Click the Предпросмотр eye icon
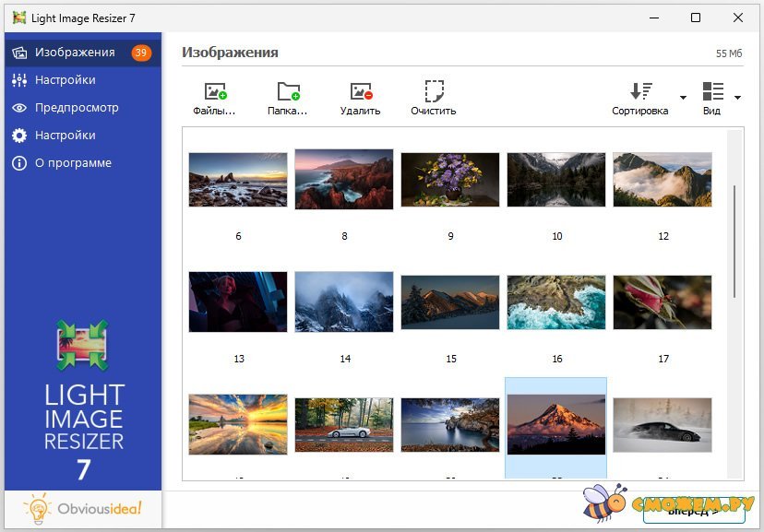 tap(18, 108)
